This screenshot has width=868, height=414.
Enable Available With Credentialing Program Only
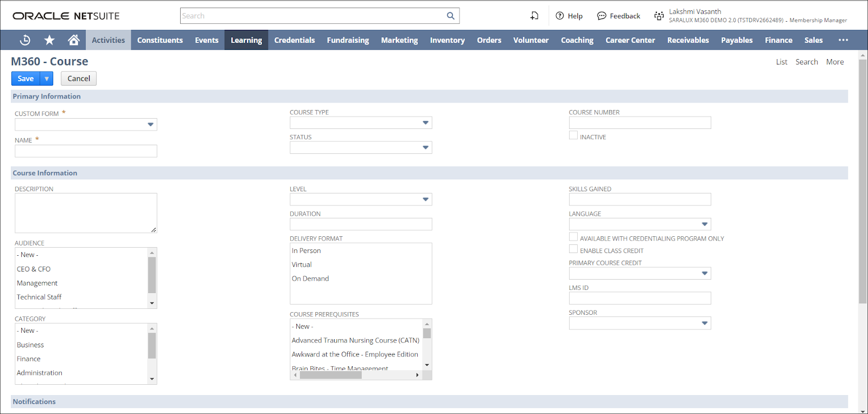tap(573, 237)
